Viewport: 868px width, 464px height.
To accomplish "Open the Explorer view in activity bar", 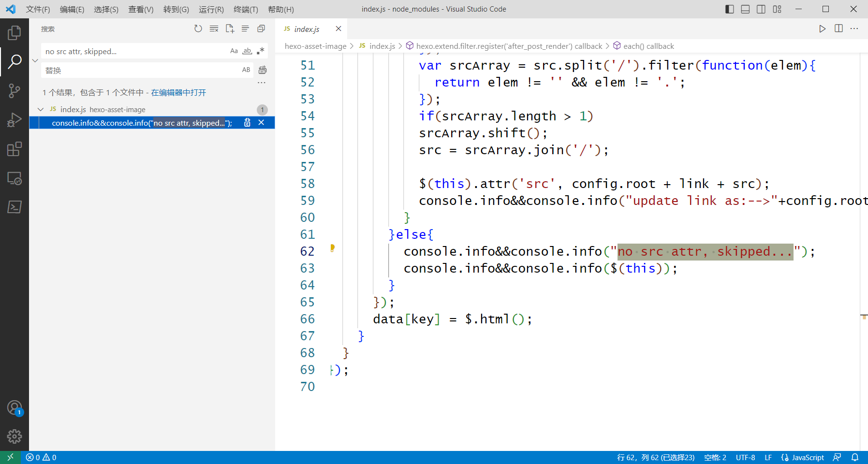I will click(x=15, y=33).
